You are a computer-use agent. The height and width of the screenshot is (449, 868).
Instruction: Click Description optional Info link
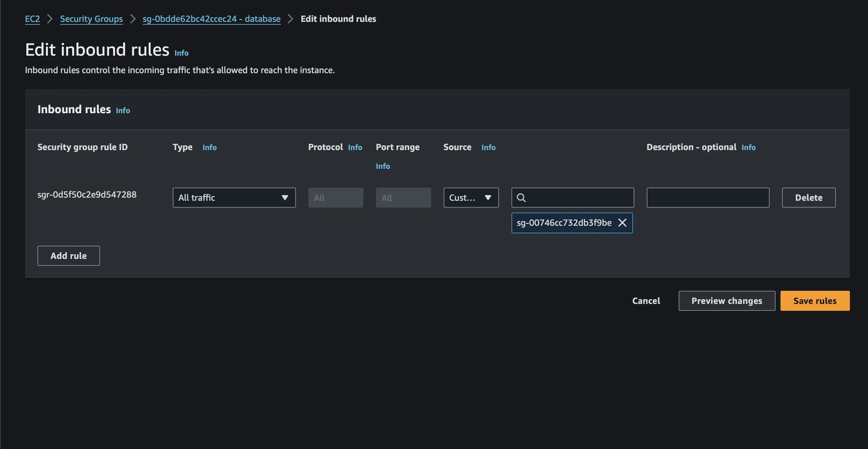tap(748, 148)
